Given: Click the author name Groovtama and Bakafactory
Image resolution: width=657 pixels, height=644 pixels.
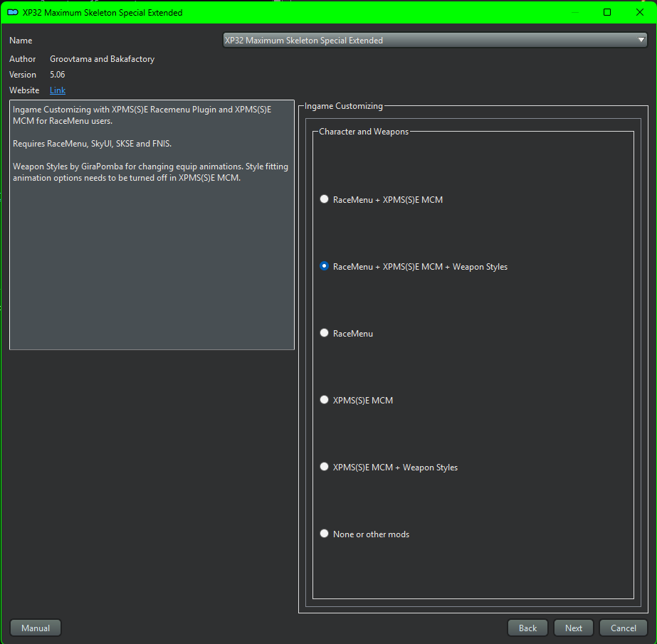Looking at the screenshot, I should pyautogui.click(x=103, y=59).
